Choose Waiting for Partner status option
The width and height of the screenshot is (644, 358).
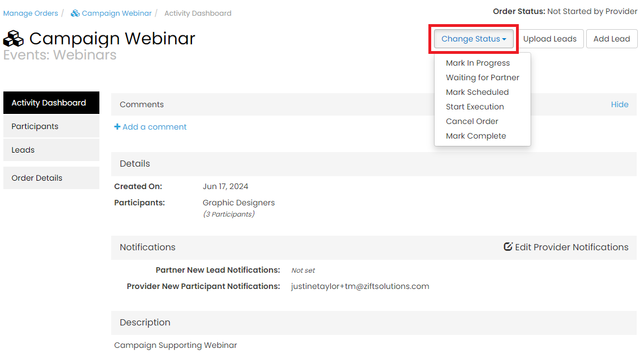click(483, 77)
